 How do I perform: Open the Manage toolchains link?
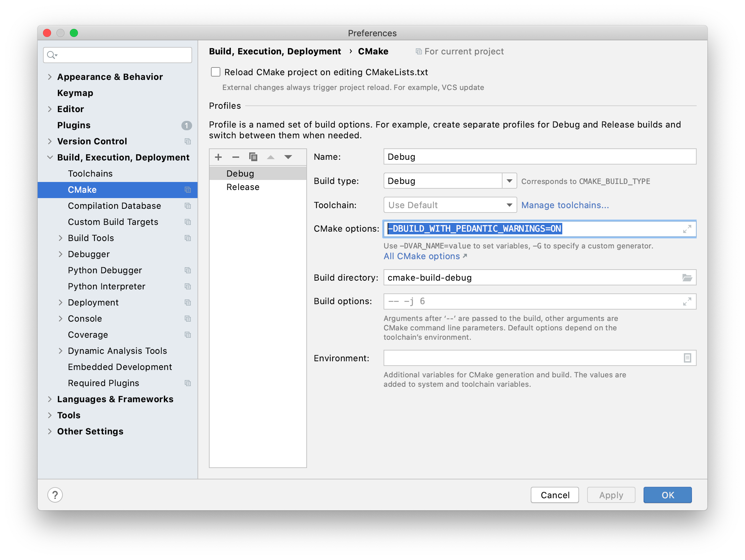coord(565,205)
